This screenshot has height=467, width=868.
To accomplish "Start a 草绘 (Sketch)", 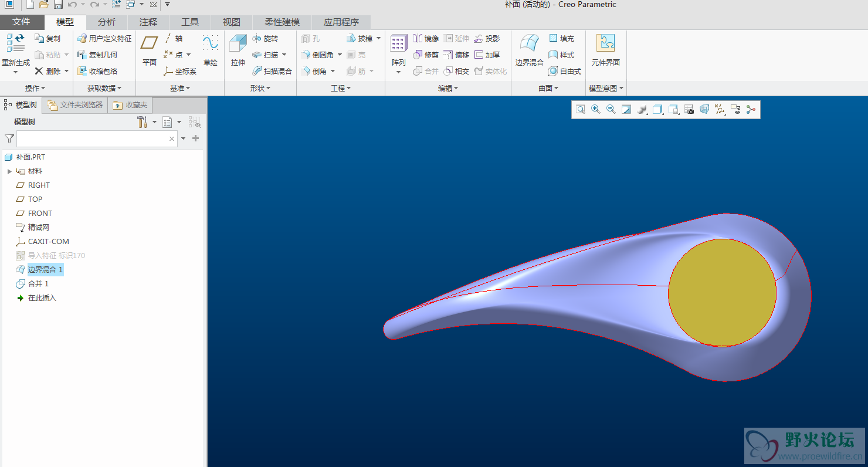I will pyautogui.click(x=211, y=51).
